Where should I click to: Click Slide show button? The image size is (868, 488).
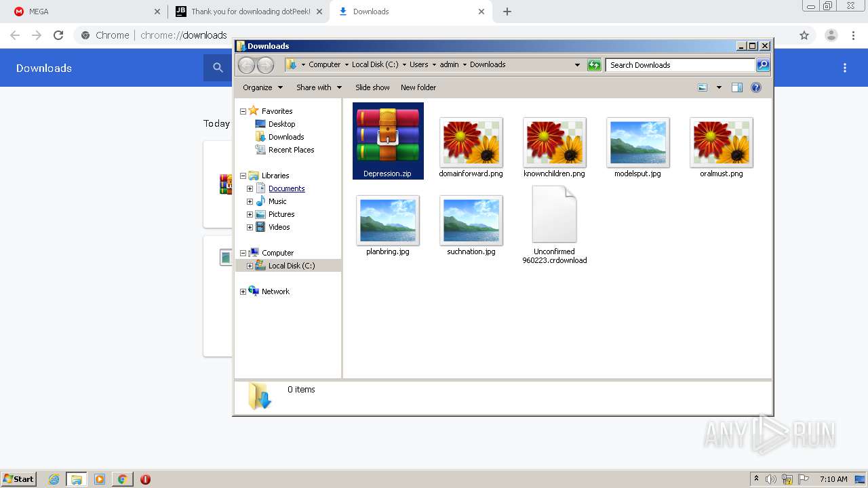coord(372,87)
